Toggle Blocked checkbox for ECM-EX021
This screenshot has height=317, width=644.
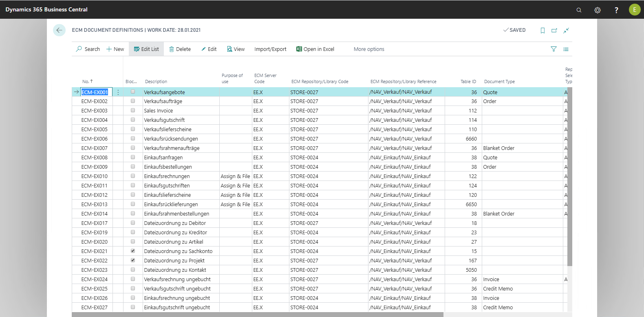tap(133, 251)
